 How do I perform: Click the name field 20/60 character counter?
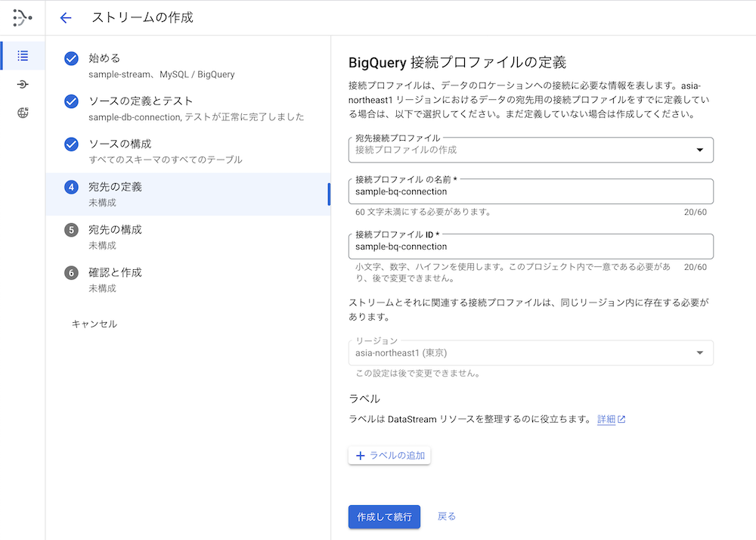pyautogui.click(x=696, y=212)
